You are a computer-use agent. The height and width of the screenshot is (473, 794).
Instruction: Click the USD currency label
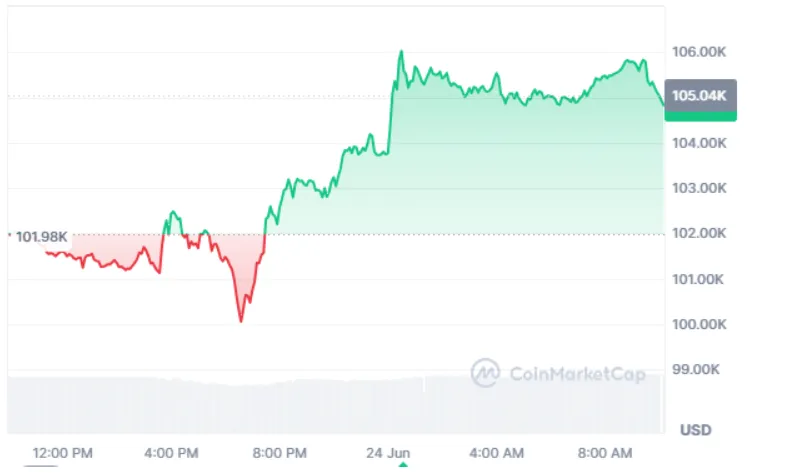tap(696, 430)
